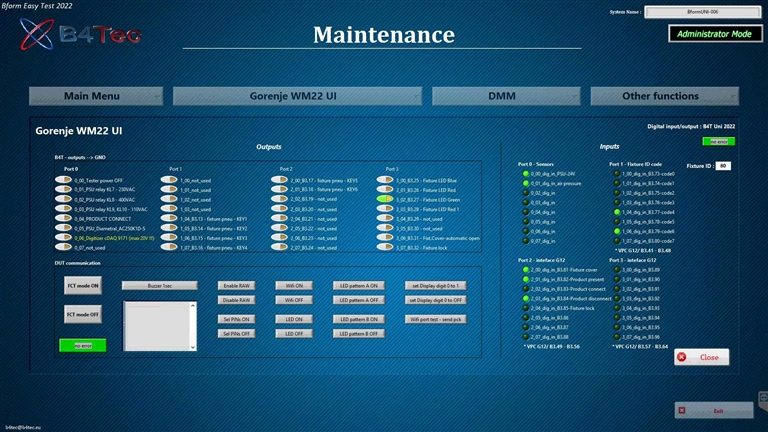Click LED pattern B ON
The image size is (768, 432).
(x=359, y=319)
